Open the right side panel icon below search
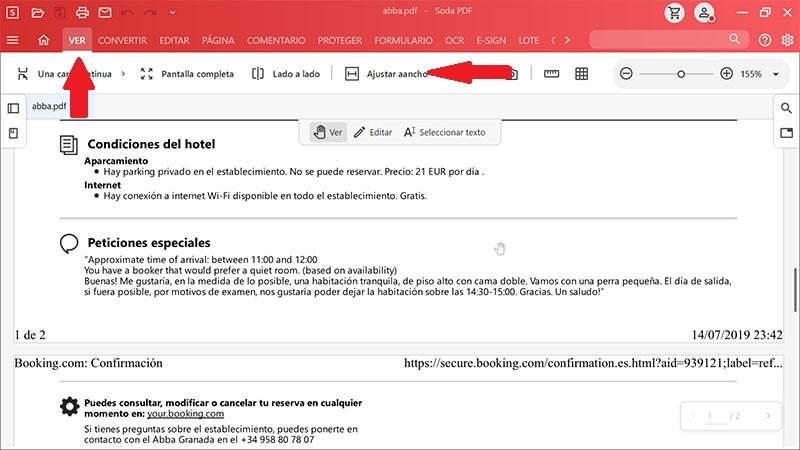 click(x=786, y=133)
